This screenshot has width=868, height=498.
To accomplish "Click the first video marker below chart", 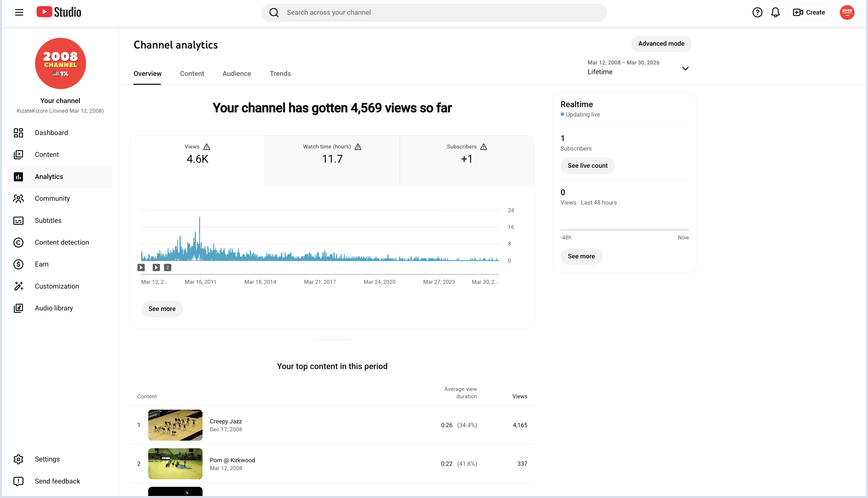I will [141, 268].
